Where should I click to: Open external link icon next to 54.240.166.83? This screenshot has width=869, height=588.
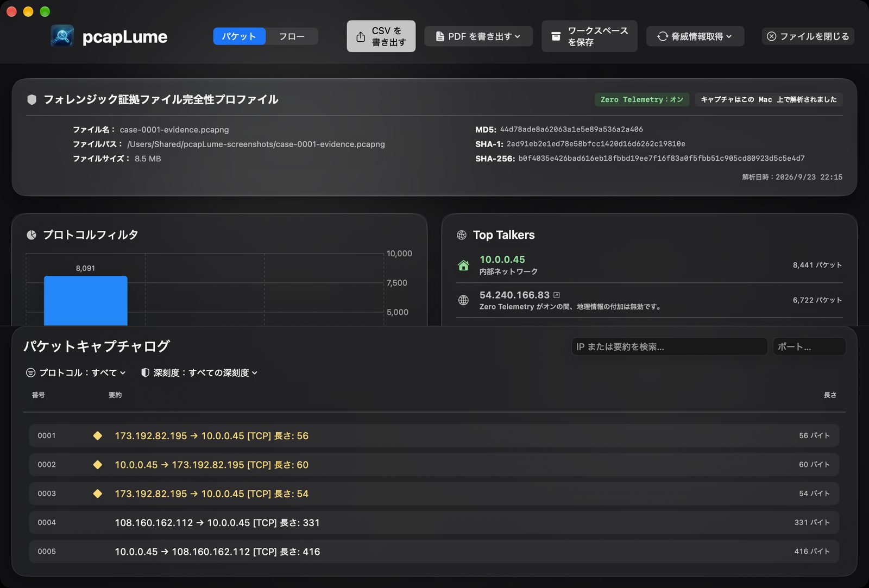pyautogui.click(x=556, y=295)
